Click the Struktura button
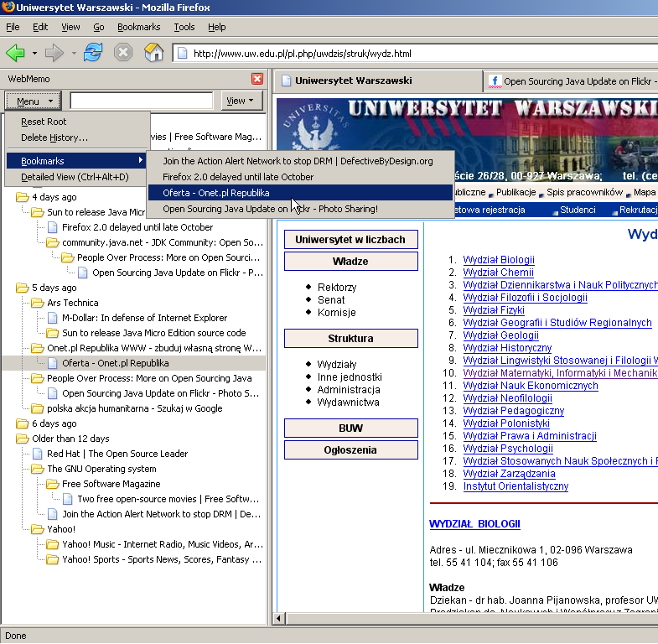 pos(351,339)
